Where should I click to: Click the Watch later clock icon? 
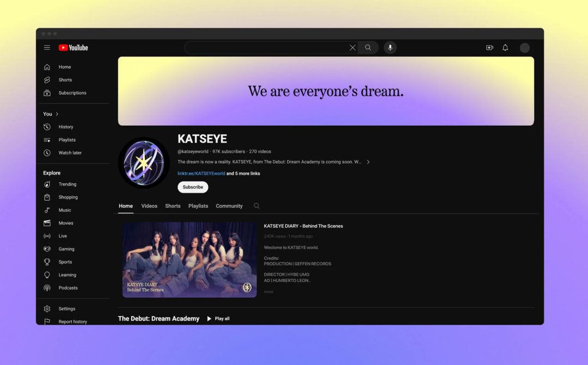coord(47,153)
